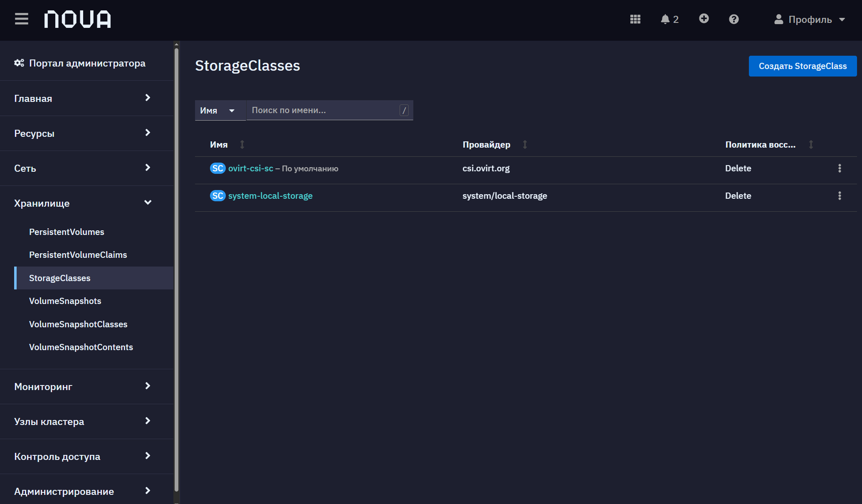Image resolution: width=862 pixels, height=504 pixels.
Task: Open notifications bell showing 2 alerts
Action: pyautogui.click(x=669, y=19)
